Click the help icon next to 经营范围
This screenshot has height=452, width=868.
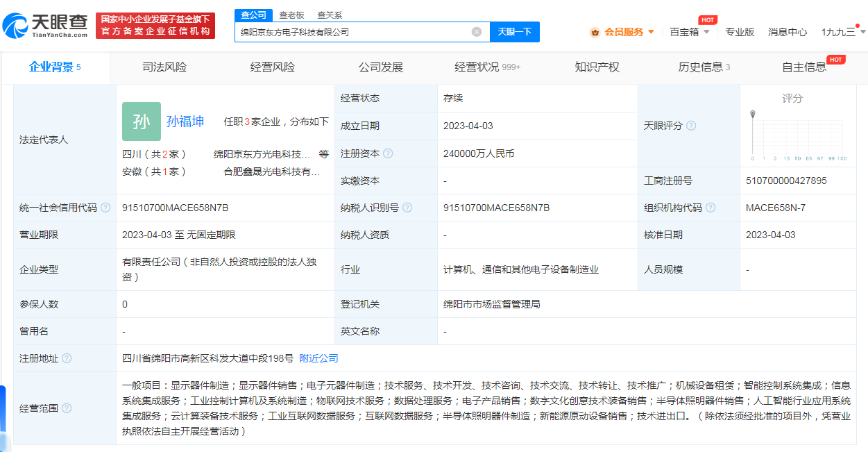tap(67, 408)
